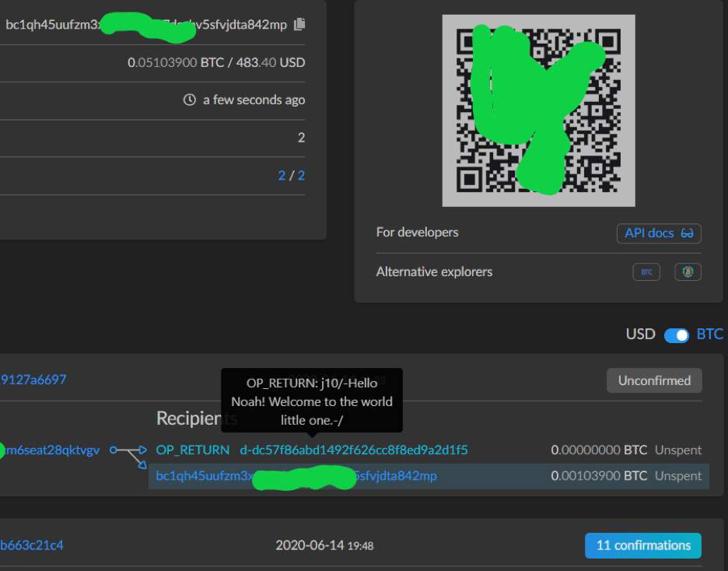This screenshot has width=728, height=571.
Task: Click the OP_RETURN 'Hello Noah!' tooltip message
Action: [312, 401]
